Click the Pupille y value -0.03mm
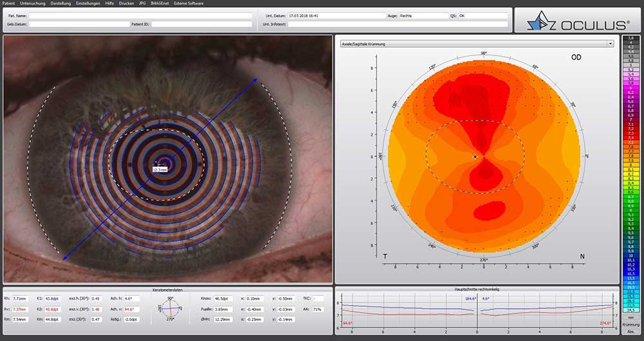 pos(287,309)
